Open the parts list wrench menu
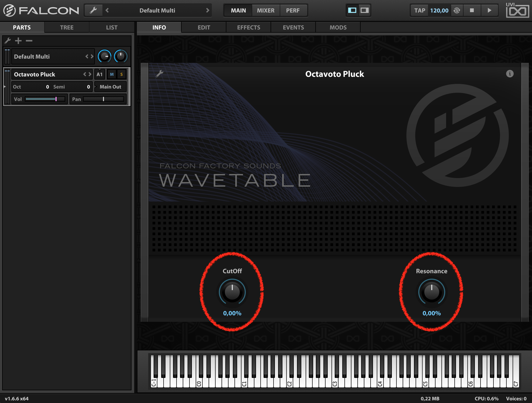Image resolution: width=532 pixels, height=403 pixels. pos(8,41)
